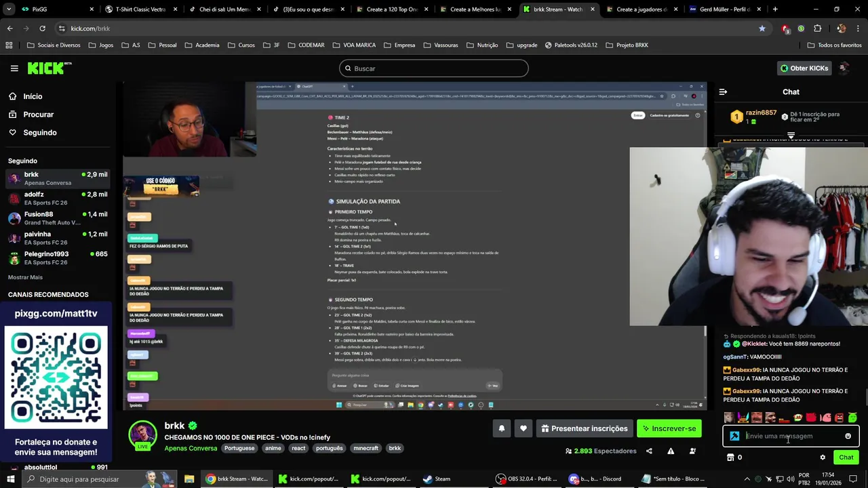Open Pelegrino1993 channel from sidebar
The image size is (868, 488).
pos(58,258)
